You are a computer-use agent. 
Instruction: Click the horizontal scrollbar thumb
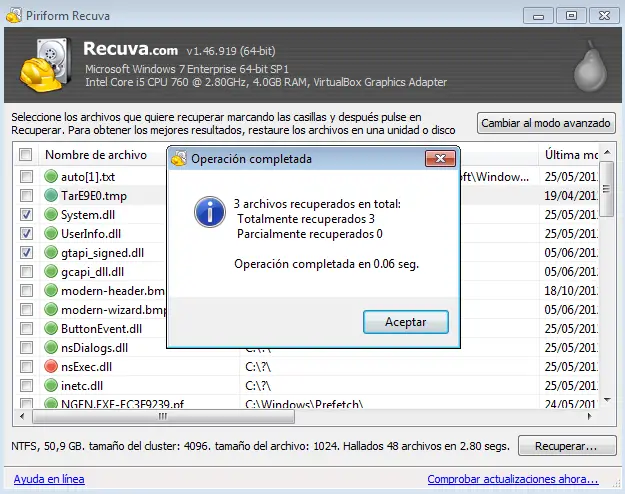point(163,417)
